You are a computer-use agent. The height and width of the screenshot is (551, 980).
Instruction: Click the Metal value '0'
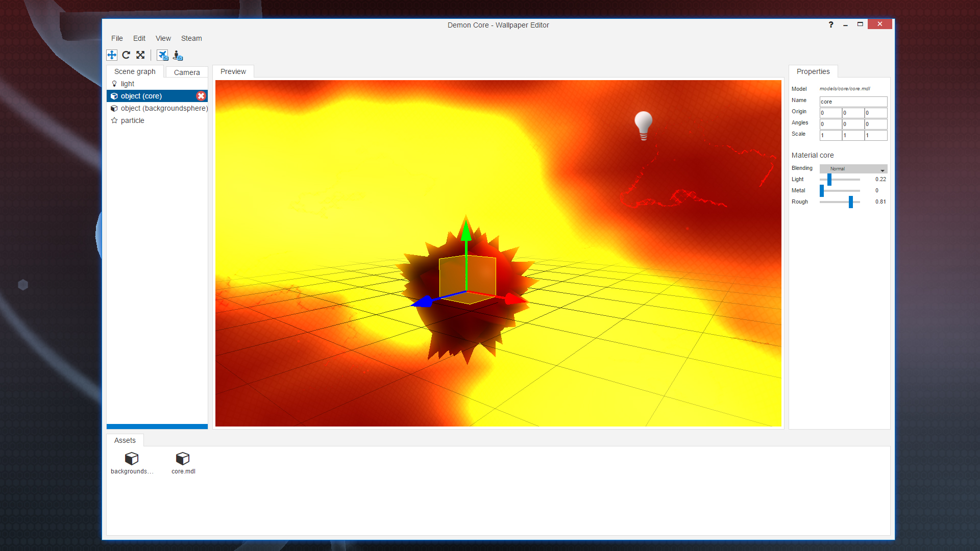point(877,191)
